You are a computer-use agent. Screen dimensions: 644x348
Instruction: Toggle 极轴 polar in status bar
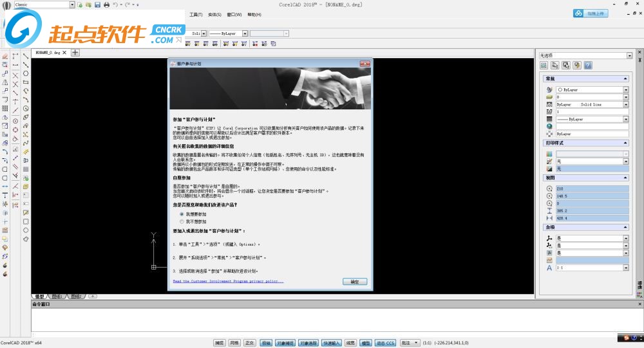point(266,343)
